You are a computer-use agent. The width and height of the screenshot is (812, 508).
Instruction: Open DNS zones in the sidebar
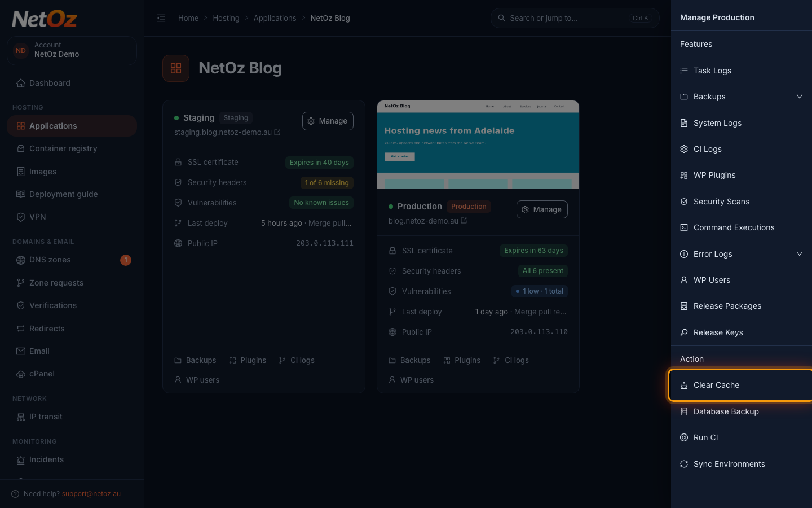click(x=72, y=260)
